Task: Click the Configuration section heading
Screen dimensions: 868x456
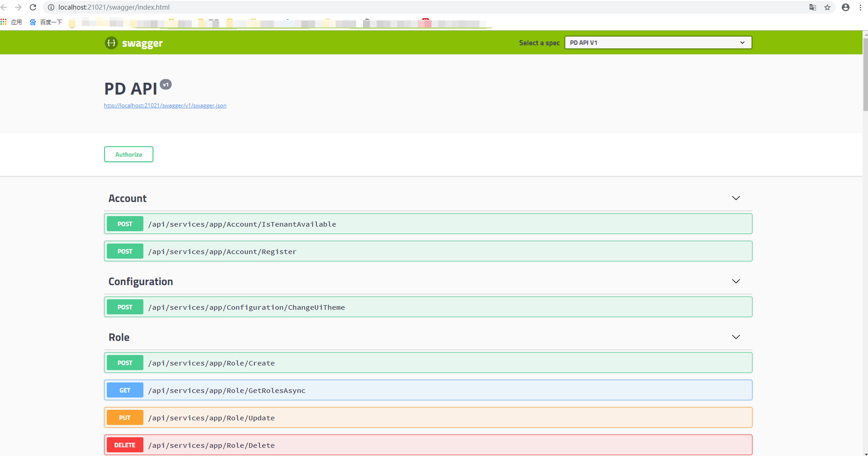Action: click(141, 281)
